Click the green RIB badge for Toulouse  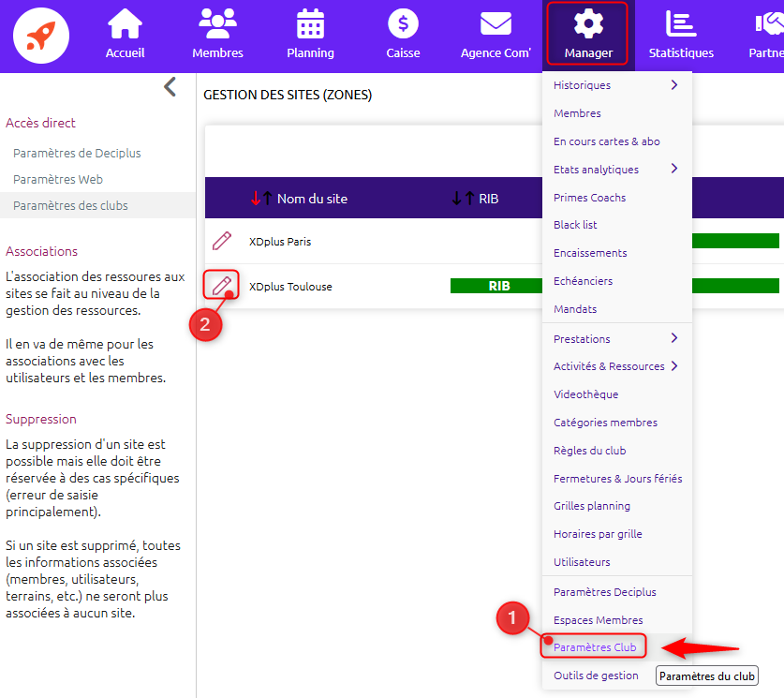[498, 286]
